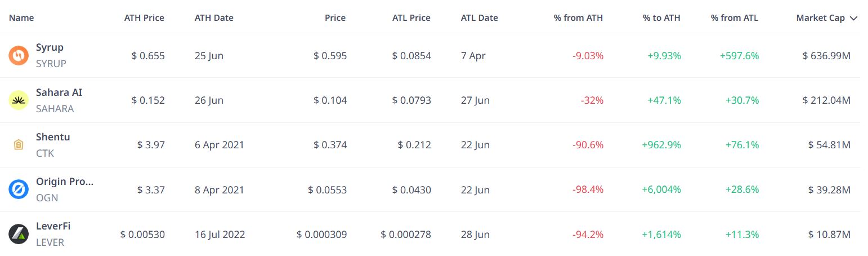Toggle sort arrow beside Market Cap
The width and height of the screenshot is (868, 256).
tap(853, 18)
